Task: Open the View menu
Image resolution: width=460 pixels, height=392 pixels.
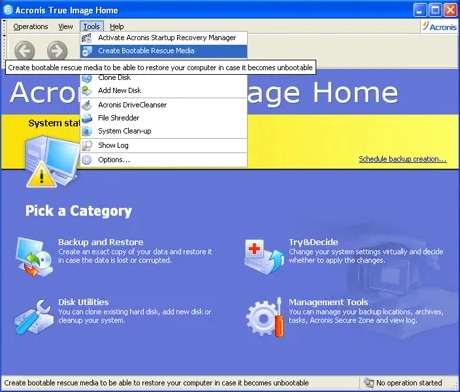Action: pyautogui.click(x=66, y=27)
